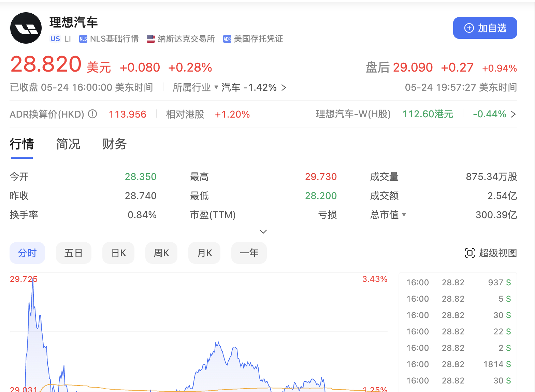Select the 一年 chart period
This screenshot has height=392, width=535.
coord(249,253)
